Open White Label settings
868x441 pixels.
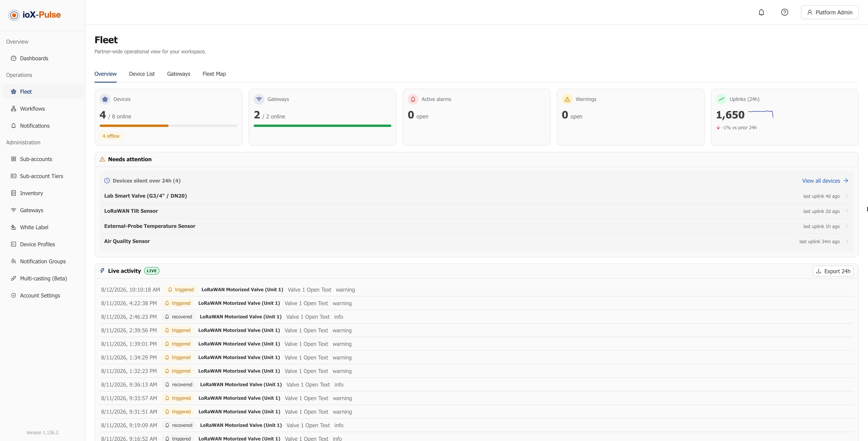[42, 227]
